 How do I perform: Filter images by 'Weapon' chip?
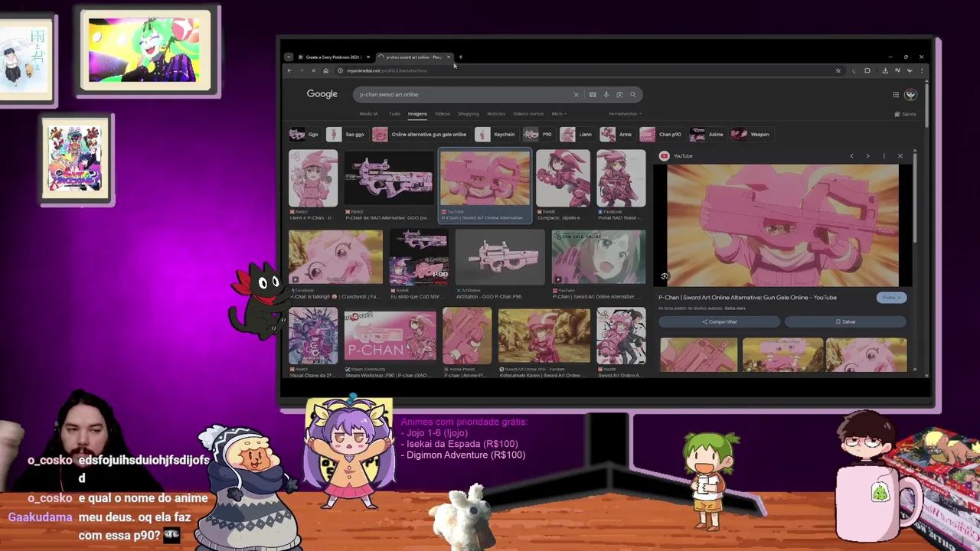[752, 135]
